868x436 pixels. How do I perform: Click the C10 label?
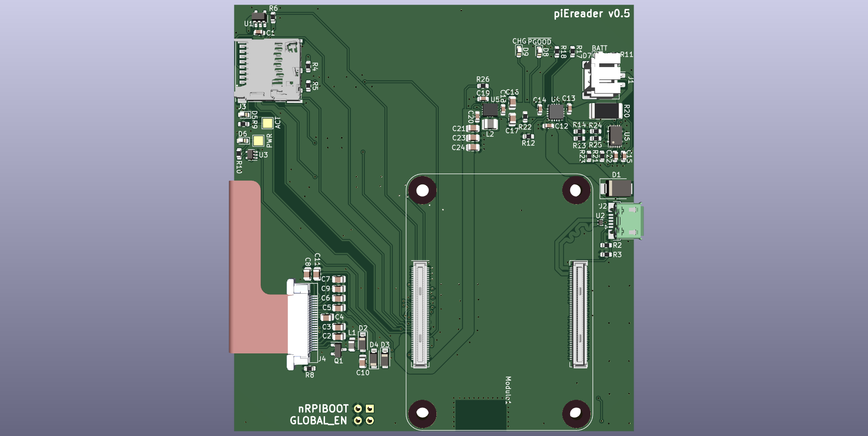pos(363,373)
